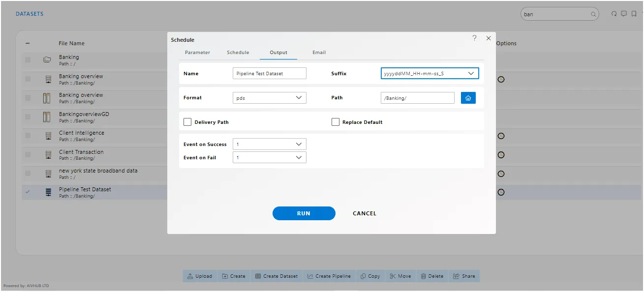
Task: Click the Options column header
Action: (x=506, y=43)
